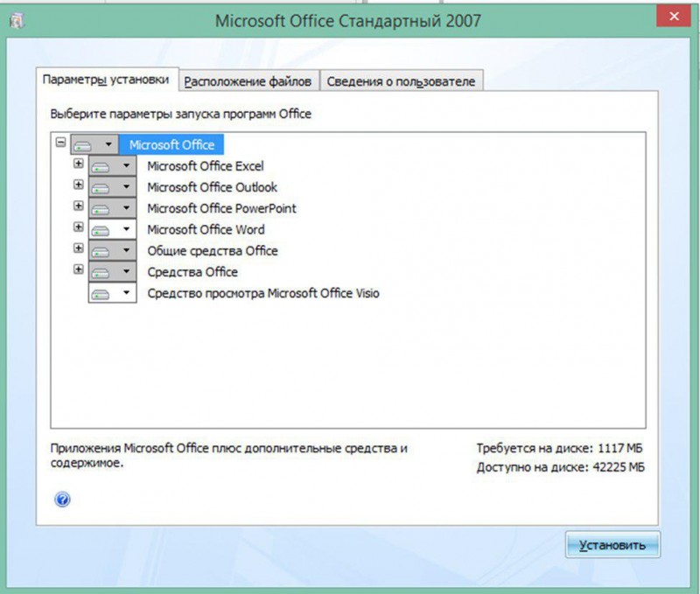Open the Сведения о пользователе tab
The height and width of the screenshot is (594, 700).
tap(402, 81)
